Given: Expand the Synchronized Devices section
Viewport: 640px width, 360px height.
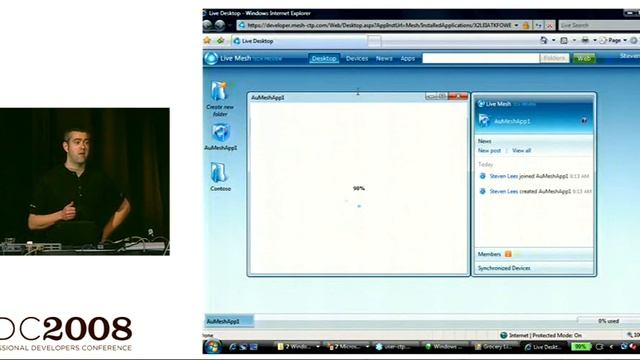Looking at the screenshot, I should pos(534,268).
